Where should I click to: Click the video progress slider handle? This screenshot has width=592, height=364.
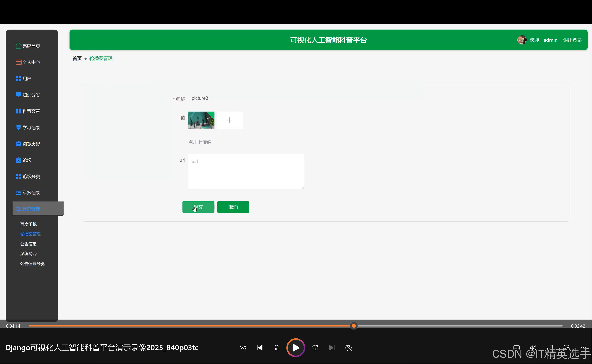tap(354, 326)
